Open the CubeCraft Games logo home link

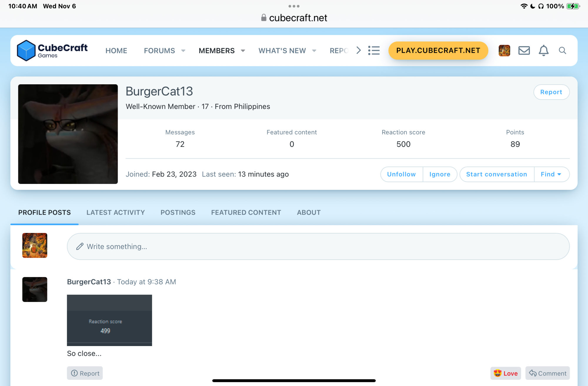(x=52, y=51)
